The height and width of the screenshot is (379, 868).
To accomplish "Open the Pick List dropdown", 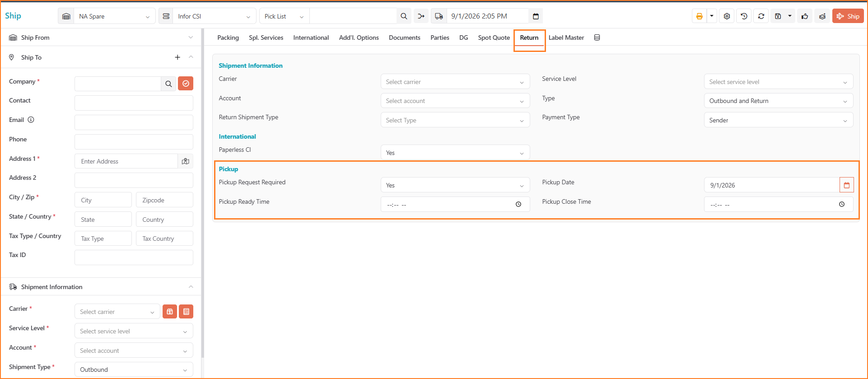I will [285, 16].
